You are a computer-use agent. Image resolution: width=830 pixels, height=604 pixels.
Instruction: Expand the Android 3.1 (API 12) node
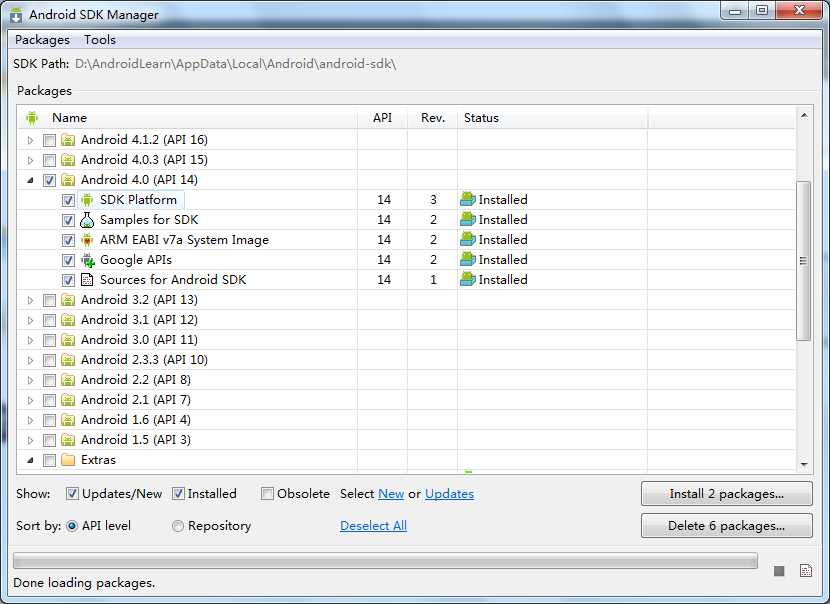pos(30,321)
